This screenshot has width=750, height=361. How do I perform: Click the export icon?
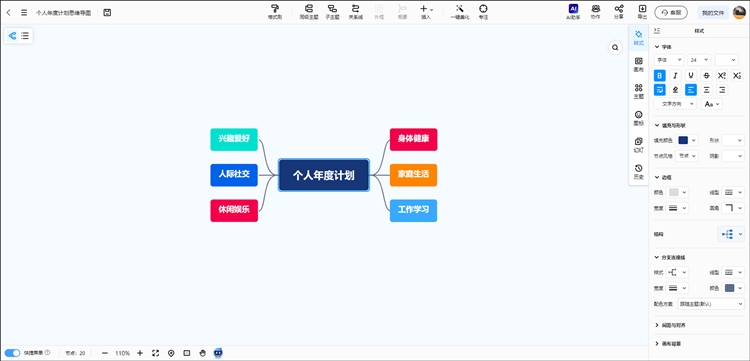(642, 12)
